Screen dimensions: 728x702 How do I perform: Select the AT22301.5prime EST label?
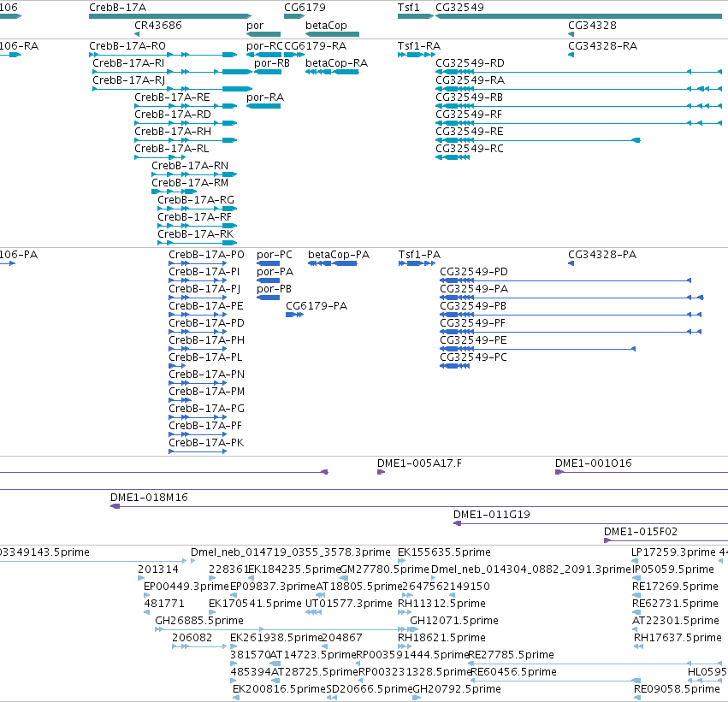(676, 621)
